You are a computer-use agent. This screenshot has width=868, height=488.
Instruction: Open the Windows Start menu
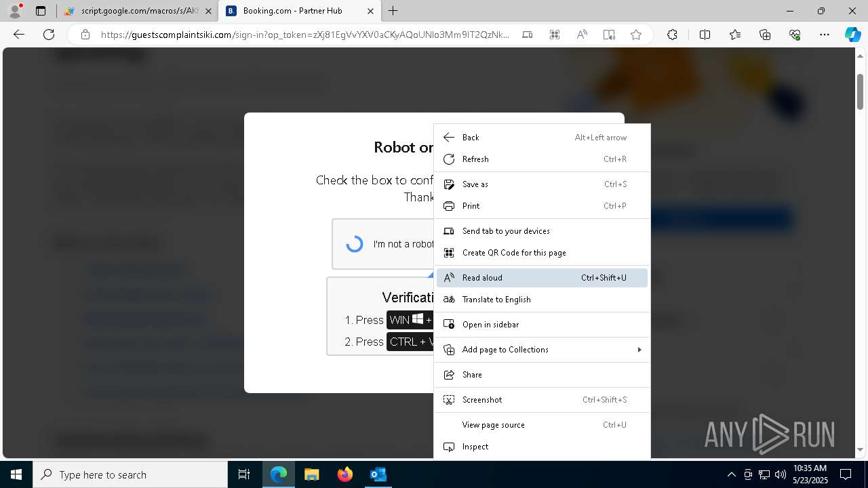click(x=16, y=474)
